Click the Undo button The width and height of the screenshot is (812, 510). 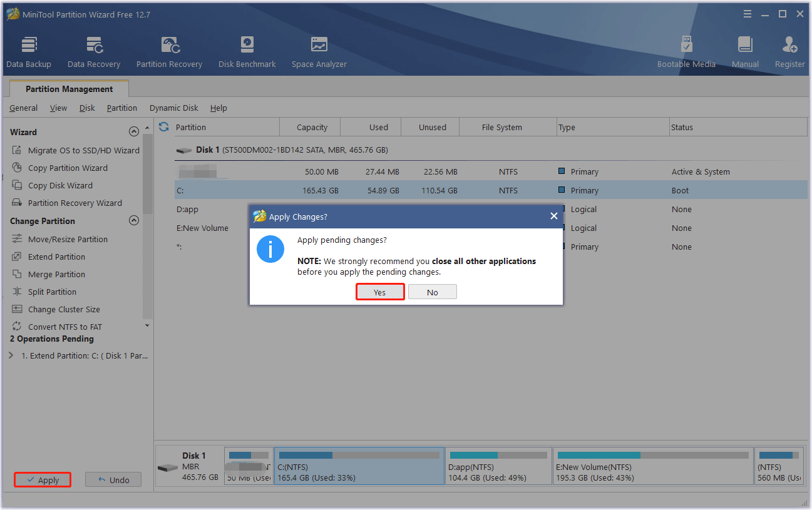point(113,479)
